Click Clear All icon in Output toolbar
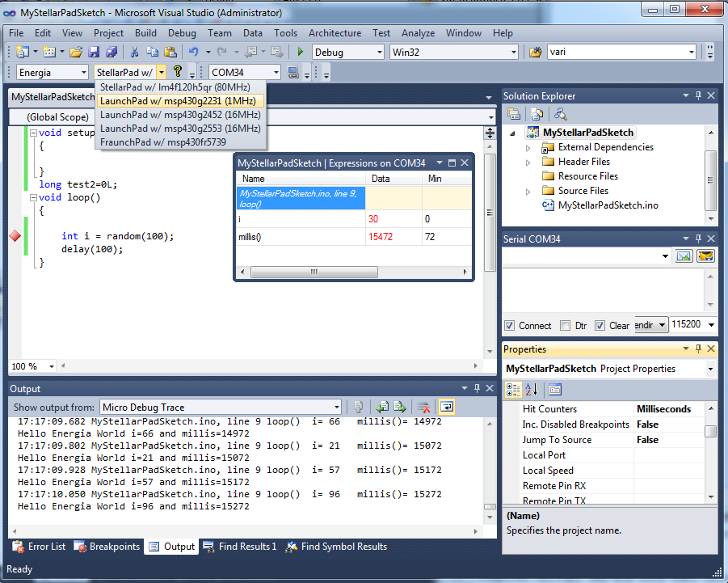This screenshot has height=583, width=728. pos(423,408)
